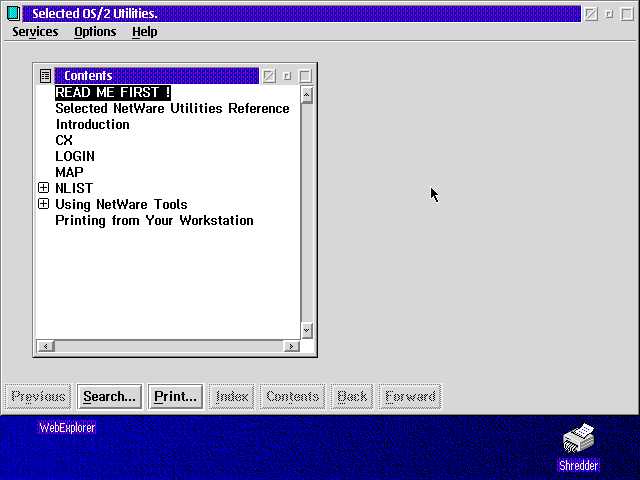Click the horizontal scroll left arrow
Screen dimensions: 640x480
[46, 346]
